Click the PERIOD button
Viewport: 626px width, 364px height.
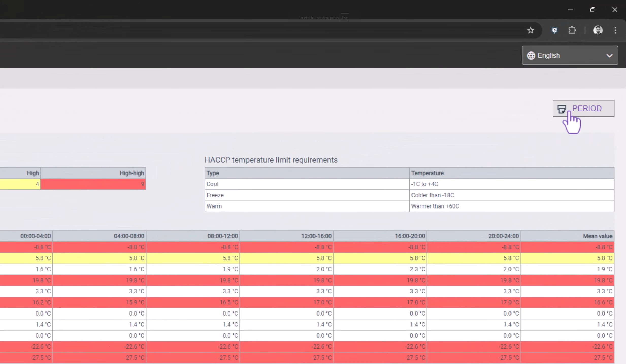pyautogui.click(x=583, y=108)
